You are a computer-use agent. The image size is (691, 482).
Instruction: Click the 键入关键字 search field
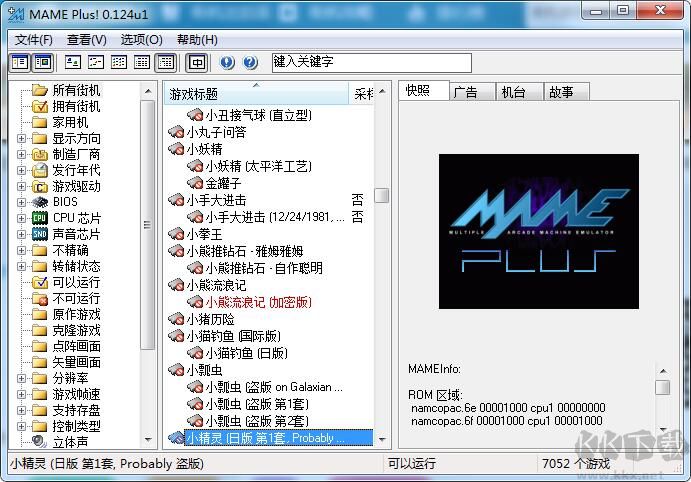(x=372, y=63)
